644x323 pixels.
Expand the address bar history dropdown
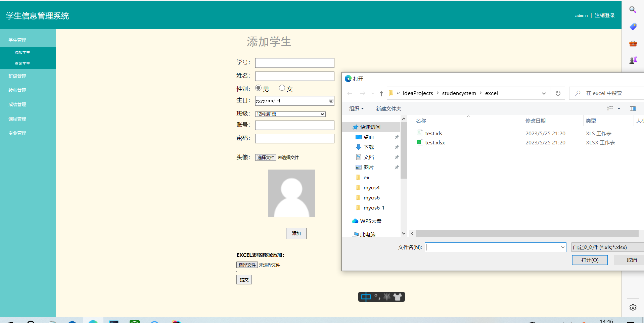click(x=544, y=93)
